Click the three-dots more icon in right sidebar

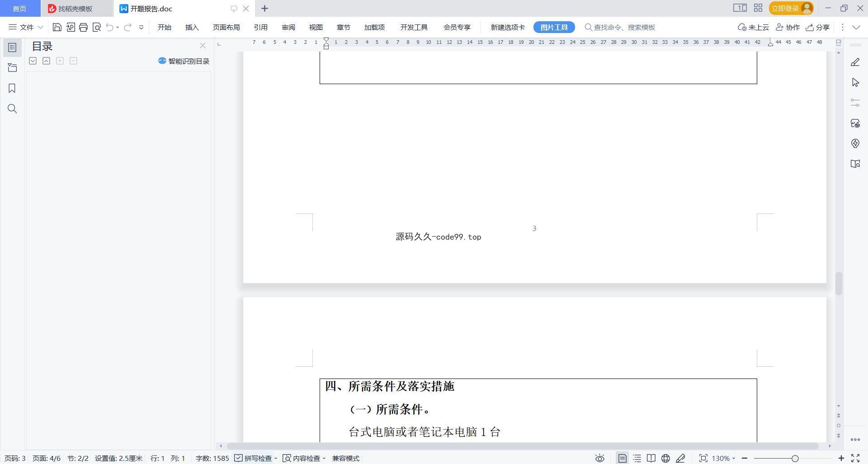[855, 440]
